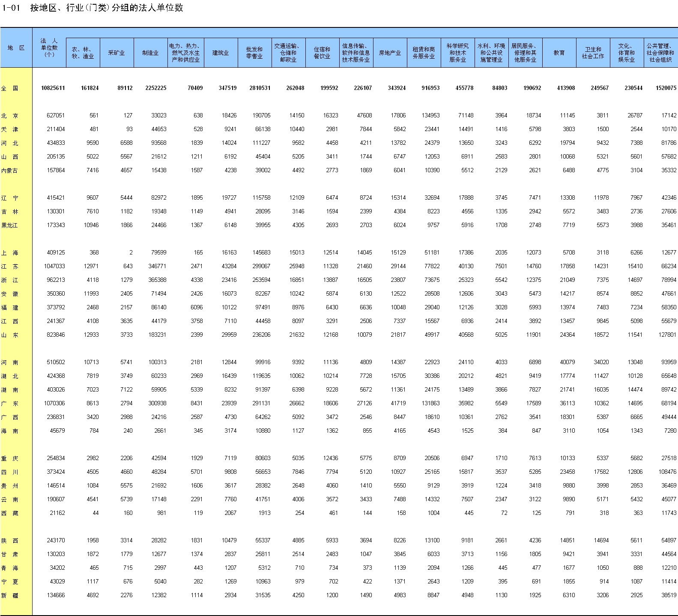Click the '天津' row label

tap(9, 129)
